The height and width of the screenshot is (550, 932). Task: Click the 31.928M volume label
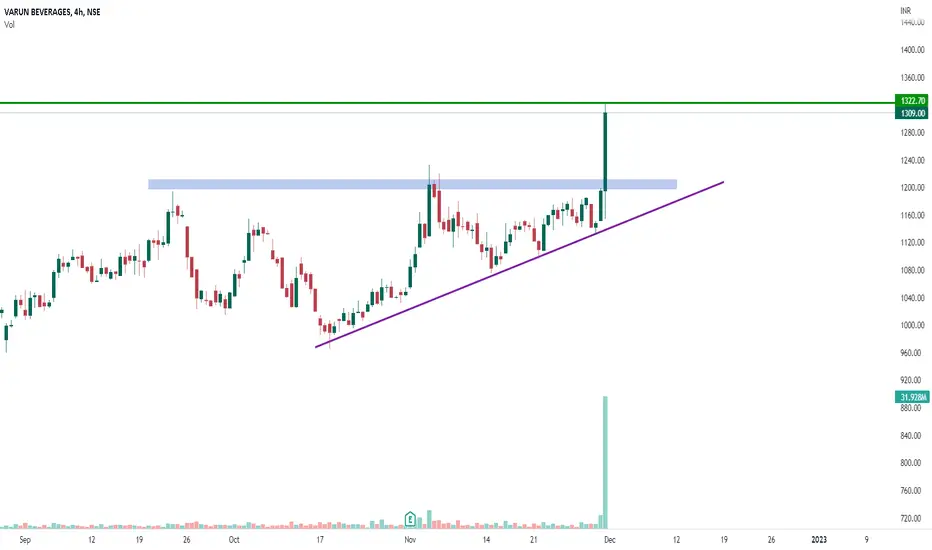[x=912, y=397]
